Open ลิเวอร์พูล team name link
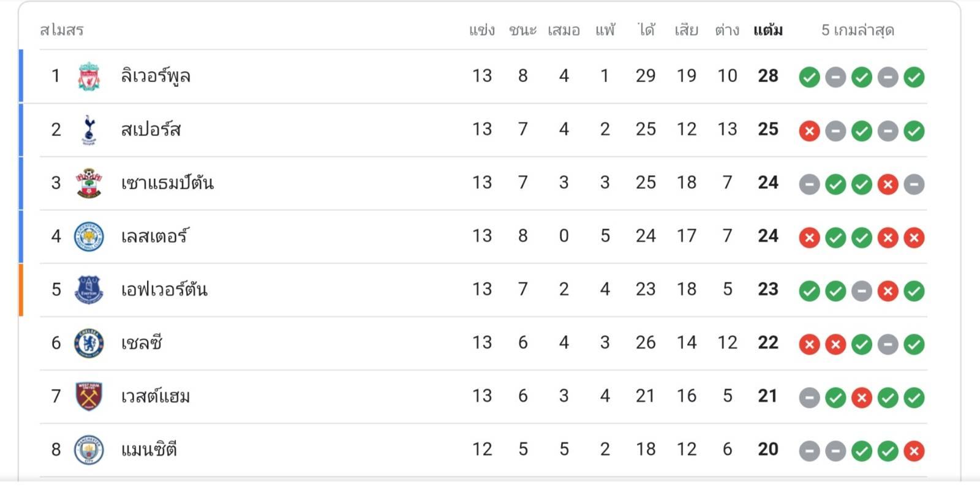This screenshot has width=980, height=490. point(156,76)
